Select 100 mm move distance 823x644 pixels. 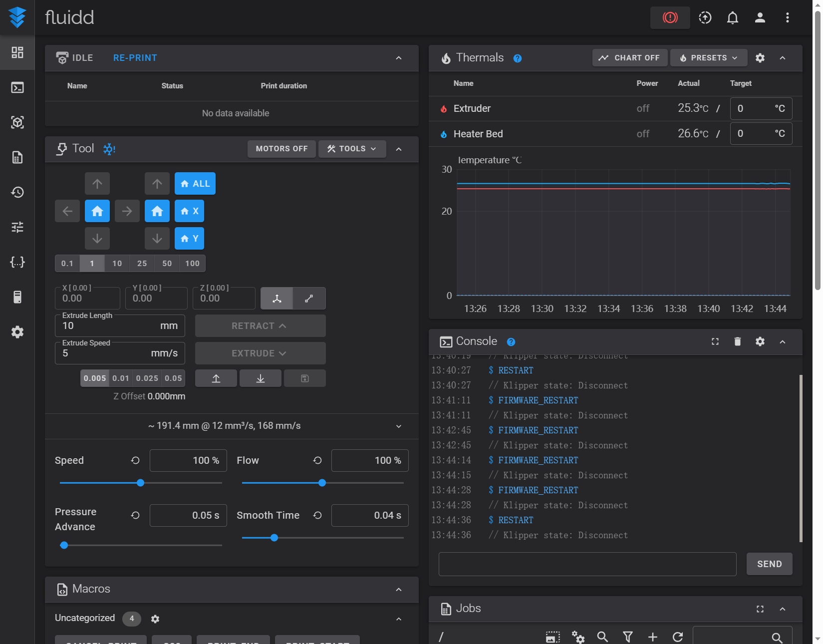pyautogui.click(x=193, y=264)
